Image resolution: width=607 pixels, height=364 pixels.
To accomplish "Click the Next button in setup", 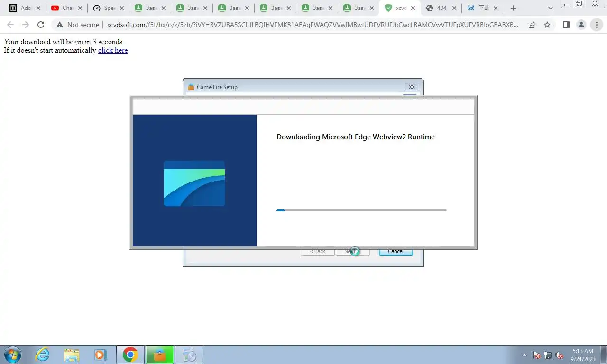I will [352, 252].
